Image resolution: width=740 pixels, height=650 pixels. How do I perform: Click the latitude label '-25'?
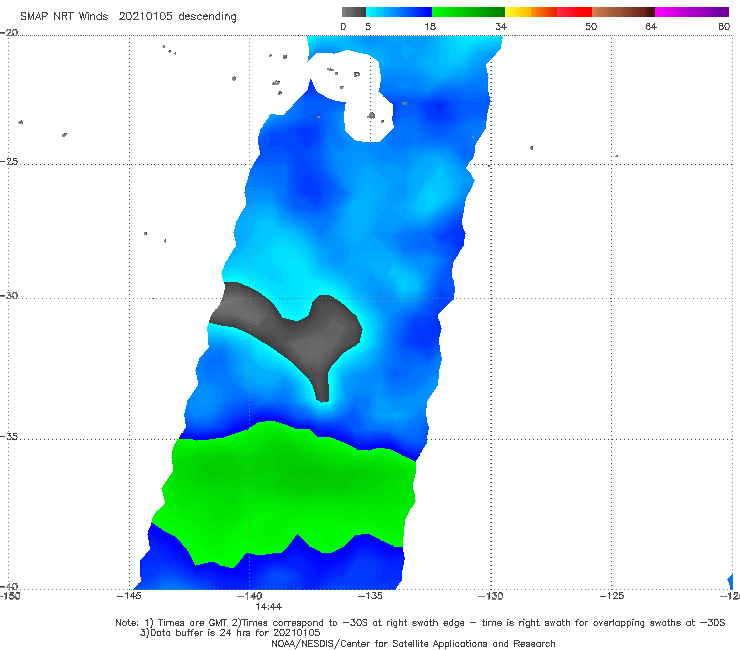(x=9, y=161)
